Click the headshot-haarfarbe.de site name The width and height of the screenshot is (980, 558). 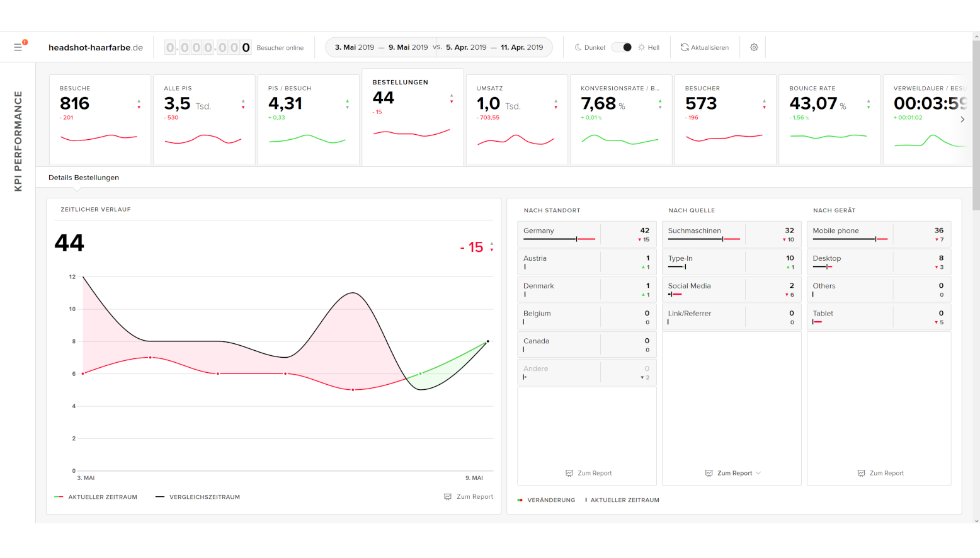(x=96, y=47)
